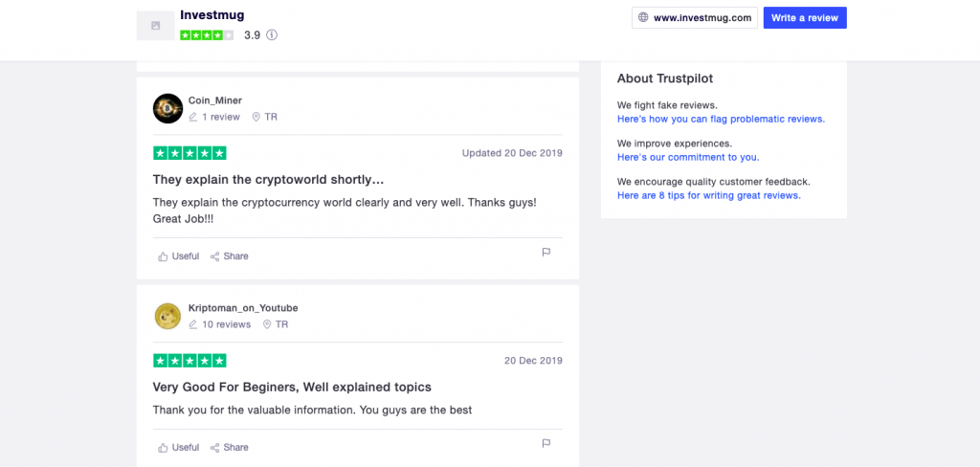Click the 20 Dec 2019 date on Kriptoman's review

[x=533, y=360]
